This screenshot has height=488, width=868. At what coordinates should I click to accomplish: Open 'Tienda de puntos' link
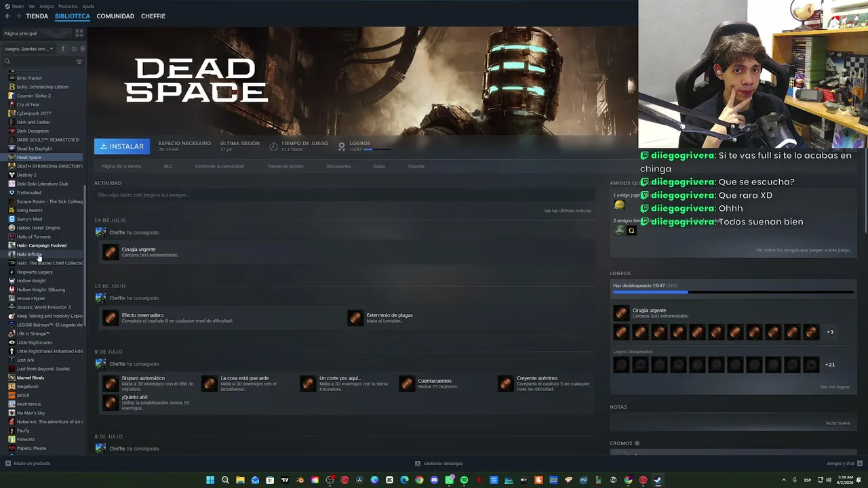[285, 166]
